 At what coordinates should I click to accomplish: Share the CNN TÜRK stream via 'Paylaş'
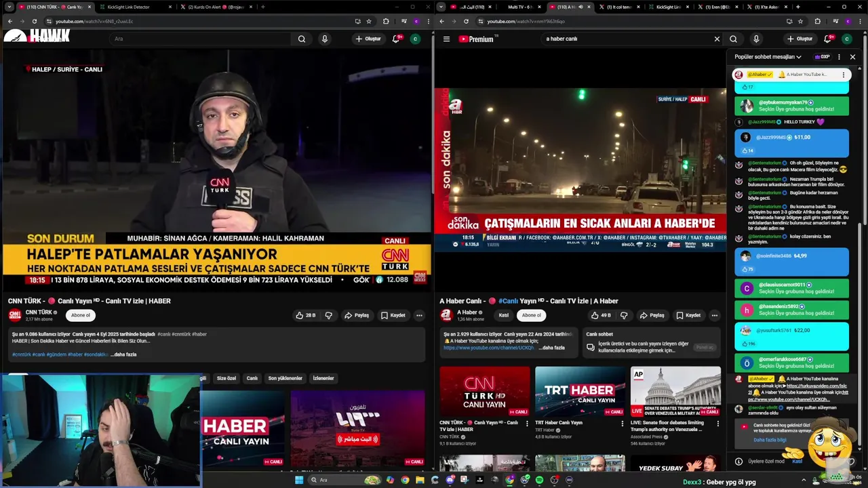[x=357, y=315]
